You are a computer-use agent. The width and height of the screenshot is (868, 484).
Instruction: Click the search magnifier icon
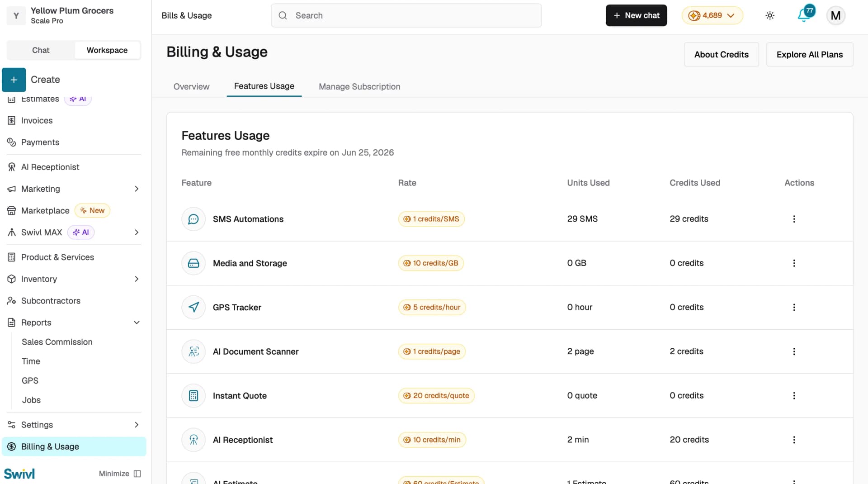point(283,15)
